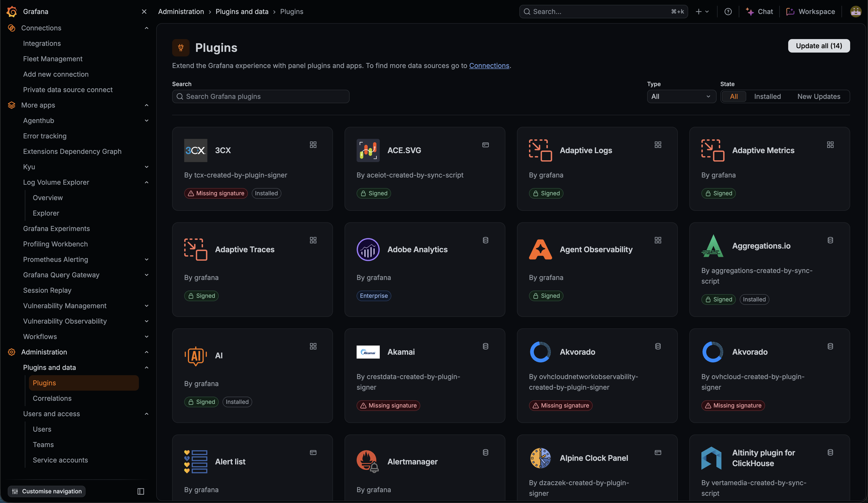868x503 pixels.
Task: Click the Alert list plugin icon
Action: pos(196,462)
